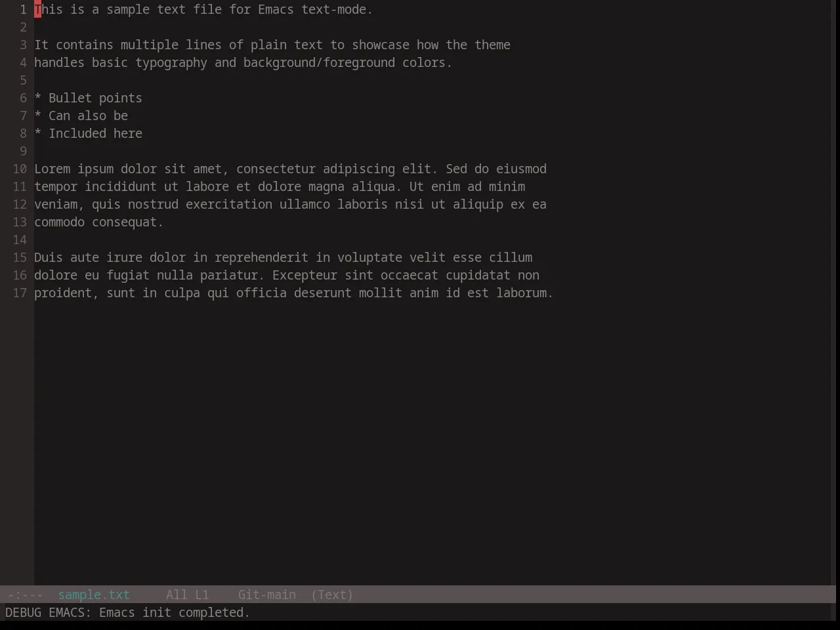Screen dimensions: 840x630
Task: Click the word "Lorem" on line 10
Action: pyautogui.click(x=52, y=169)
